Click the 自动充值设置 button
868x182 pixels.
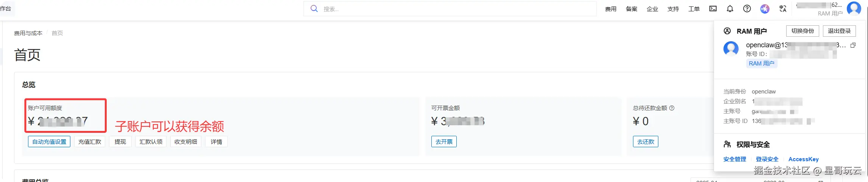tap(49, 142)
